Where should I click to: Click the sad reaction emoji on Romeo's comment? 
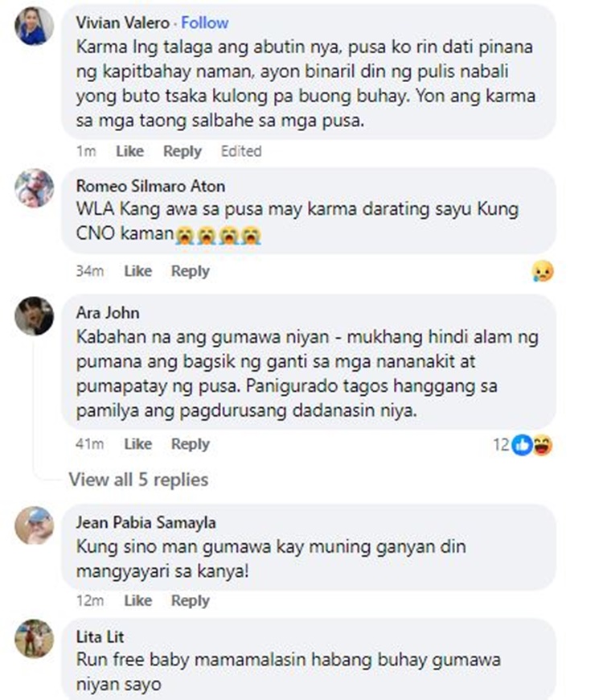click(x=543, y=271)
